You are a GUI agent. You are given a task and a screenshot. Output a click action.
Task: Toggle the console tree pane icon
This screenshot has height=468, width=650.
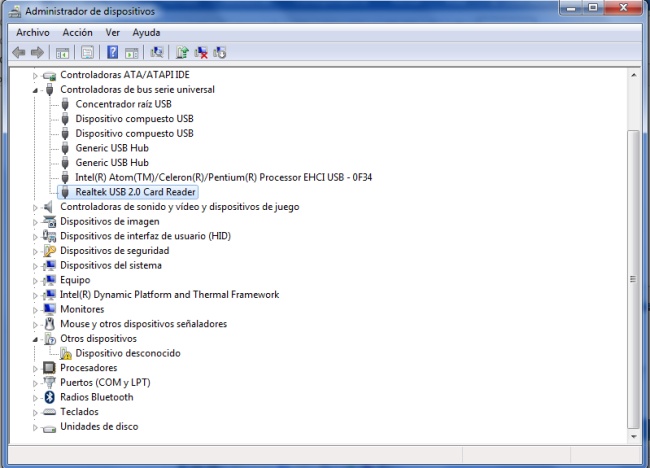[62, 53]
